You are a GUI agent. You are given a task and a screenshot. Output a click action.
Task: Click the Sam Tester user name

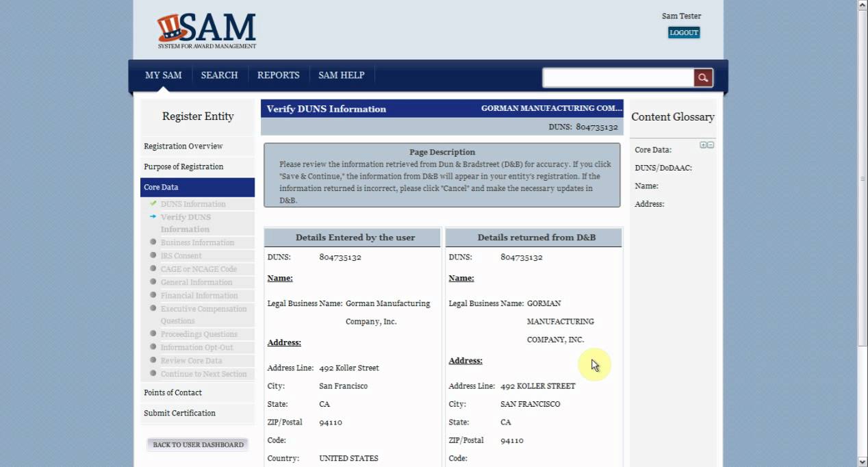681,16
